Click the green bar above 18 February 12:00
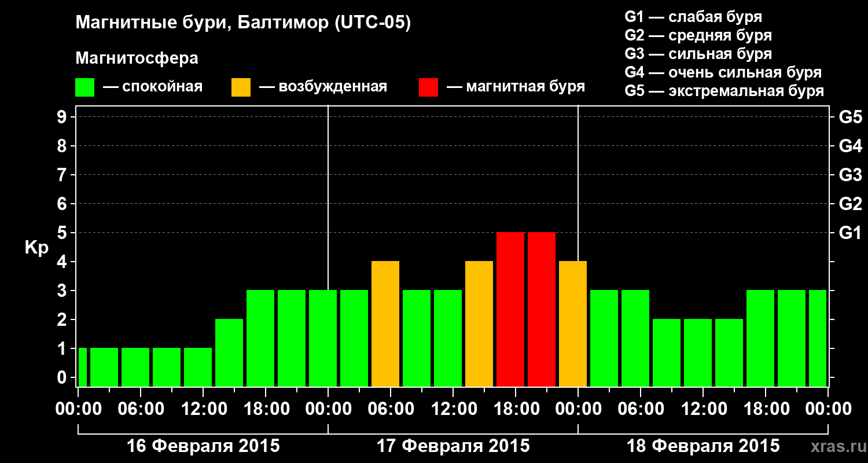The height and width of the screenshot is (463, 868). tap(698, 352)
